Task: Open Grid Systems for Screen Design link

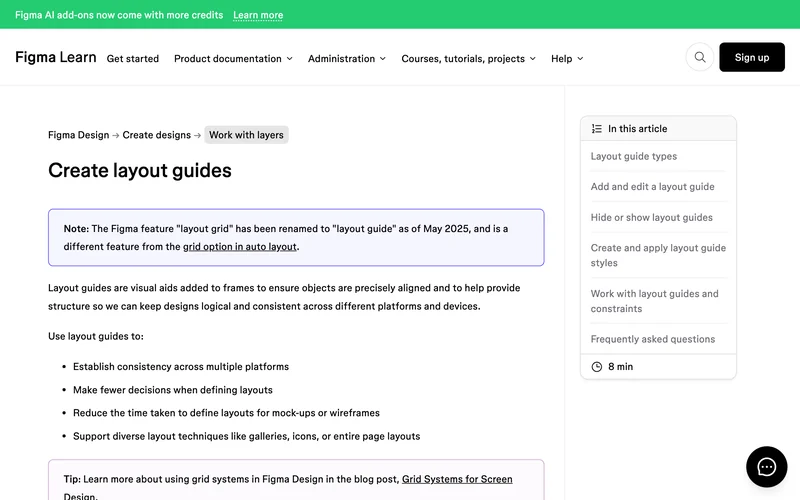Action: [457, 480]
